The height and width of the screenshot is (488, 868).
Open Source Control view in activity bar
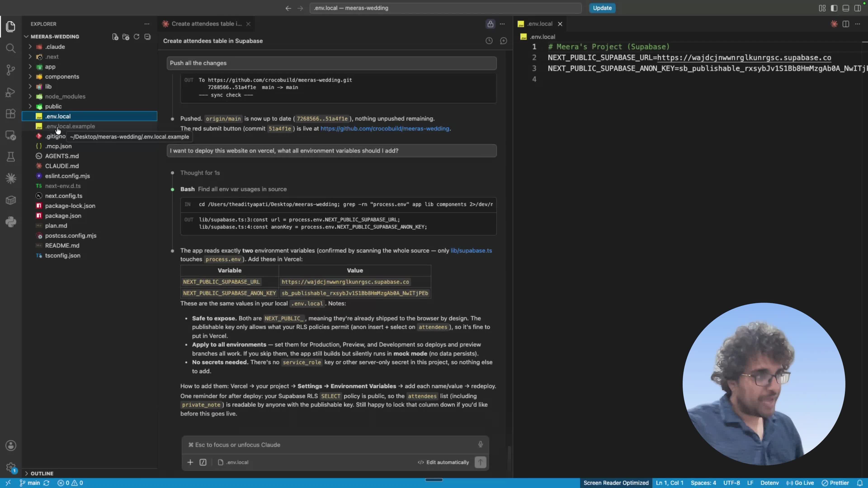pos(10,70)
